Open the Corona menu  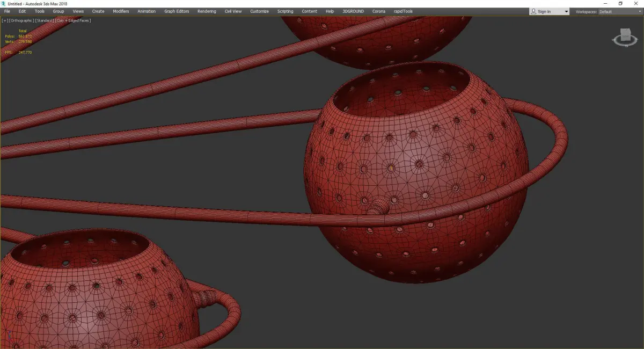(378, 11)
